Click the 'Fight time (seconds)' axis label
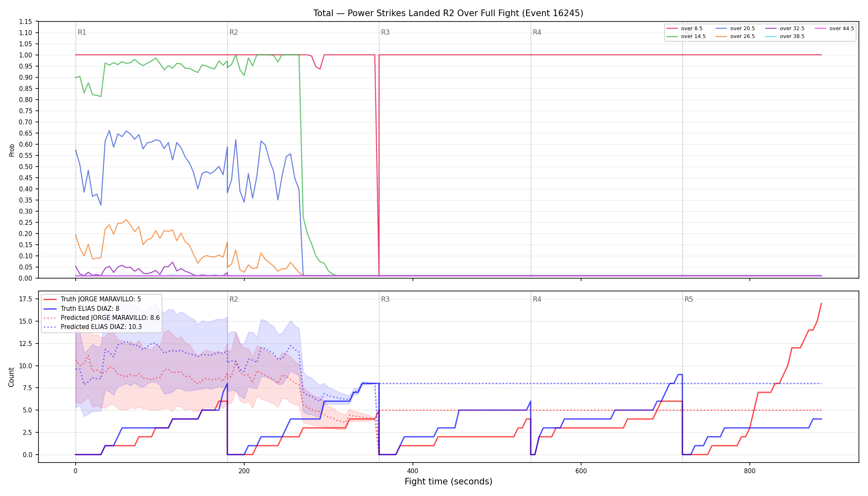 tap(448, 482)
